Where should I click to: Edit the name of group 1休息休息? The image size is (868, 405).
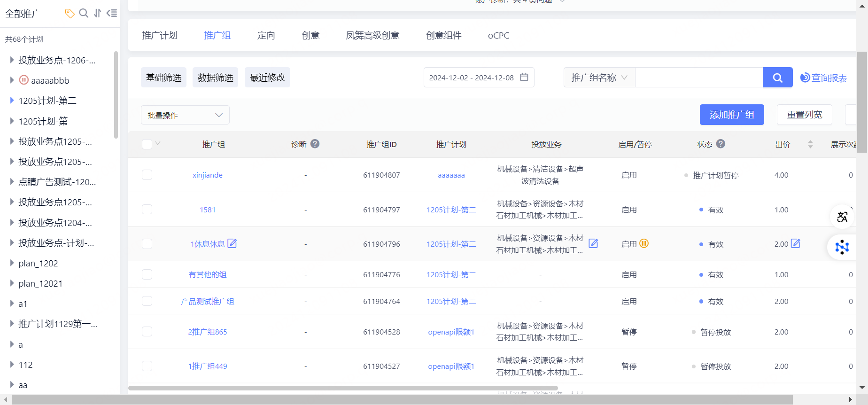pyautogui.click(x=232, y=243)
